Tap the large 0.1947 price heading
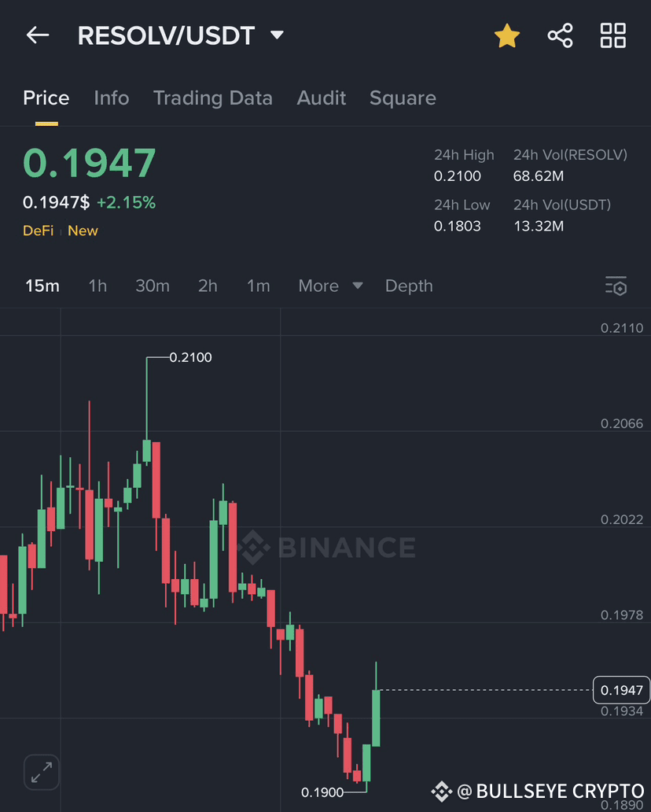 point(89,163)
